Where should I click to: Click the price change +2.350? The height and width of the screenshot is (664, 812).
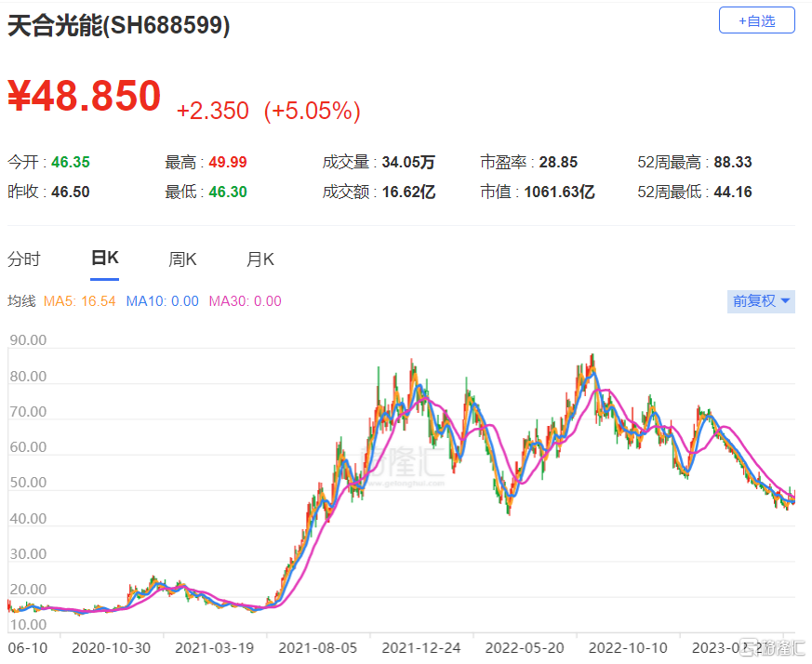213,111
